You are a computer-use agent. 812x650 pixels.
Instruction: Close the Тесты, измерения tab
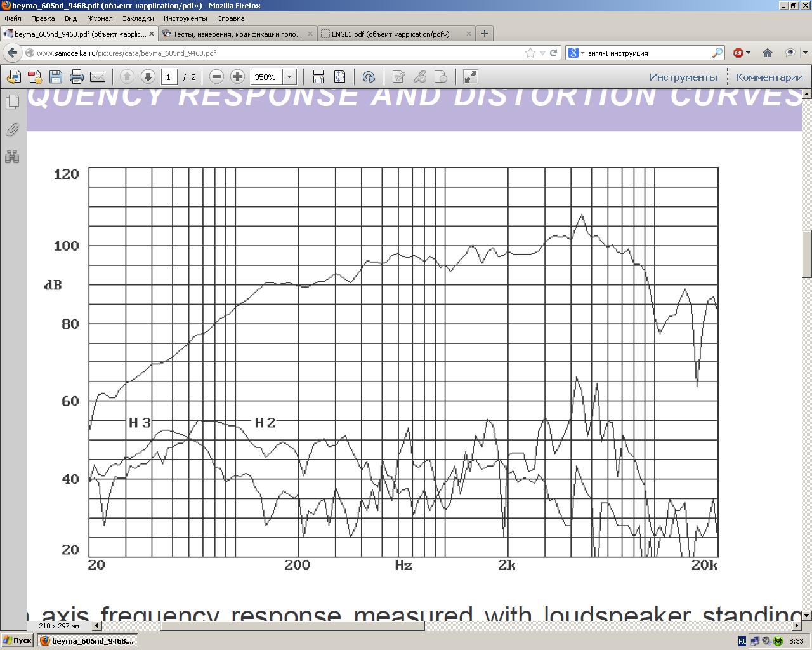pos(311,34)
